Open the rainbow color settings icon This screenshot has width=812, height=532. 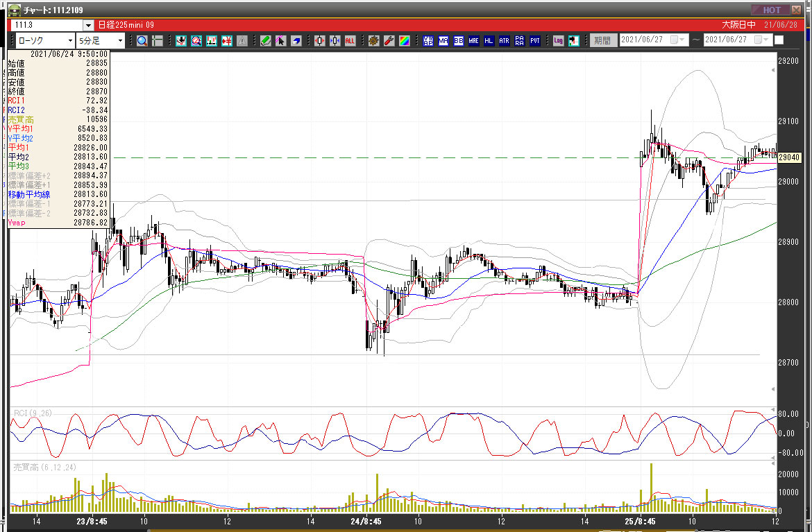405,40
